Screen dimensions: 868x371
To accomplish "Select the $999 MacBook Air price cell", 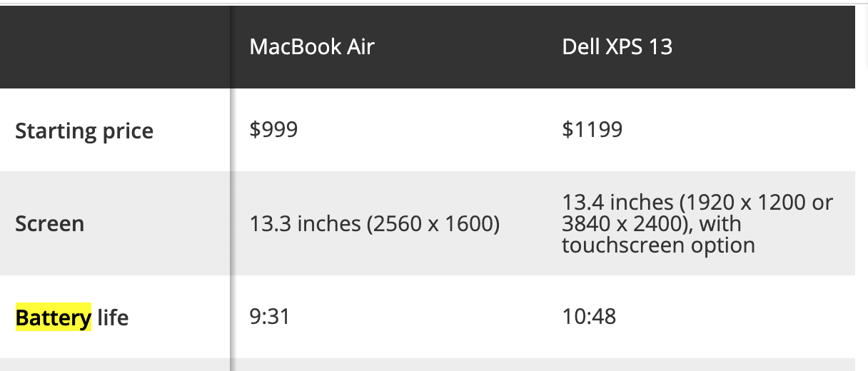I will click(x=273, y=129).
